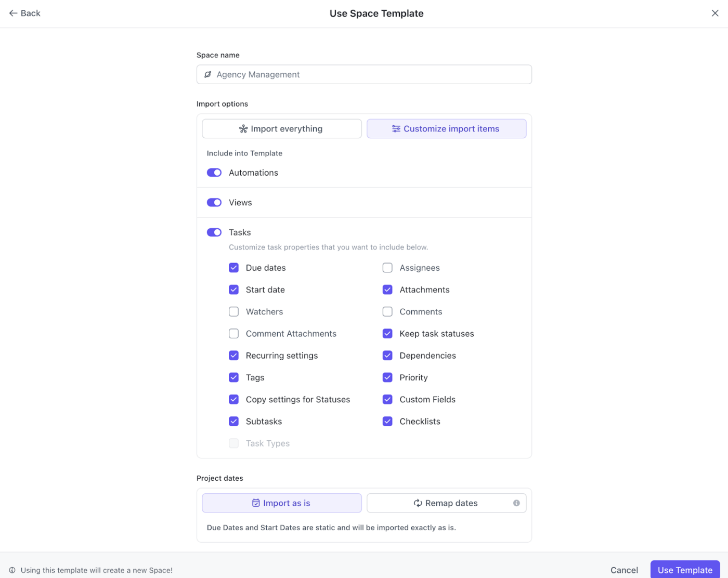
Task: Turn off the Views toggle
Action: click(x=214, y=202)
